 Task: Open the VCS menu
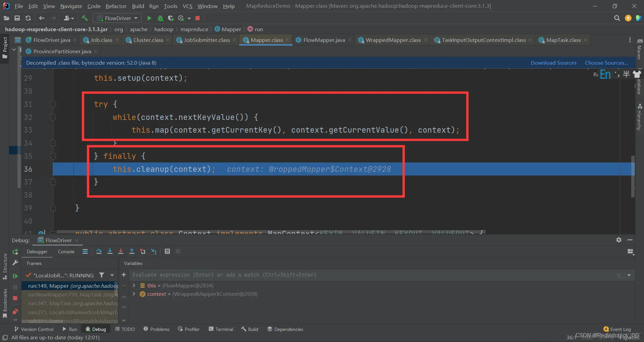point(187,6)
